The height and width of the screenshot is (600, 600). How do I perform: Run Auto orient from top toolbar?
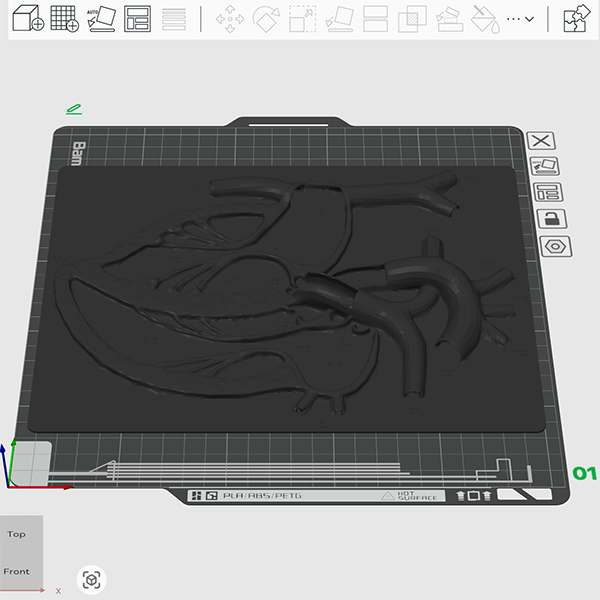click(101, 19)
